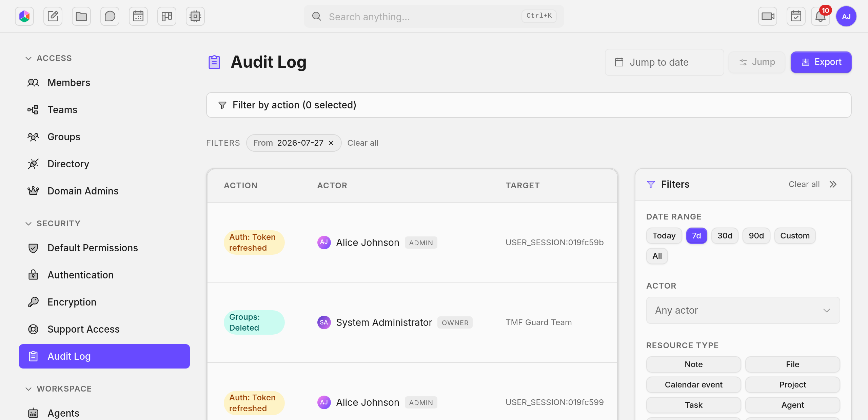Select the 90d date range
The height and width of the screenshot is (420, 868).
coord(756,236)
